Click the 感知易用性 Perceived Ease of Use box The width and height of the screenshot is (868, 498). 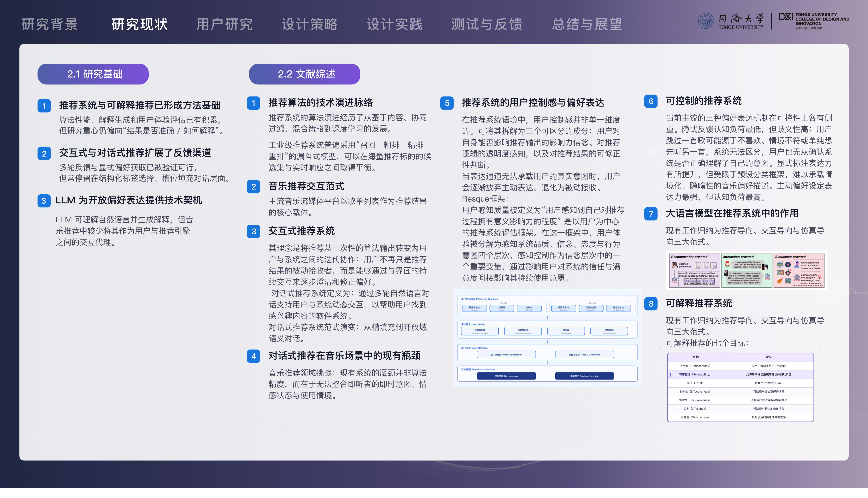523,331
